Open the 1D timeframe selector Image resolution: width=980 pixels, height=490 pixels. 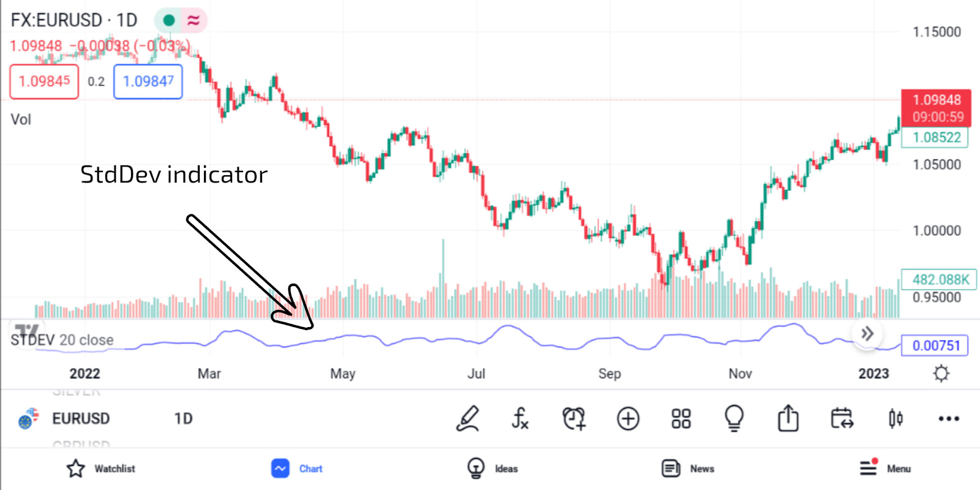pyautogui.click(x=183, y=419)
